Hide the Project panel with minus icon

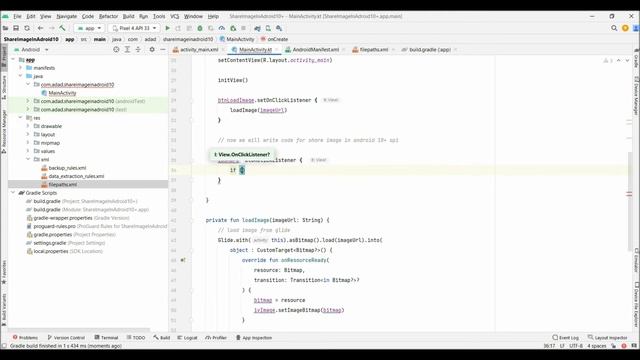[162, 49]
